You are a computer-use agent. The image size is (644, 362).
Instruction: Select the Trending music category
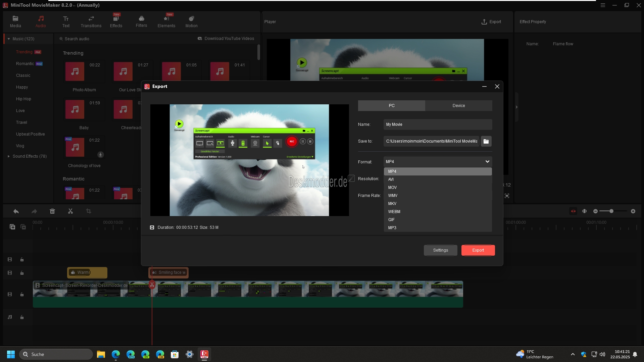tap(24, 52)
